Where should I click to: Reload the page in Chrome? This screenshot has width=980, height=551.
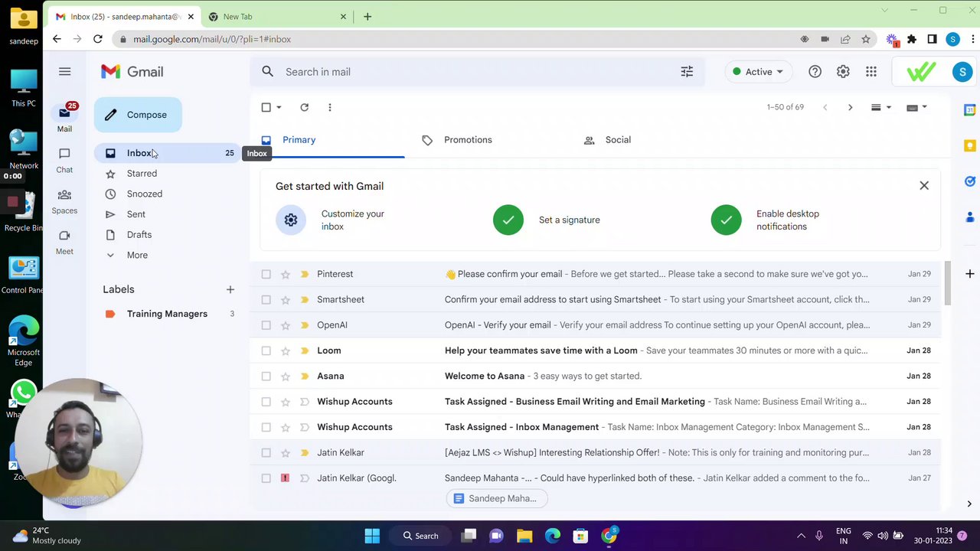98,39
